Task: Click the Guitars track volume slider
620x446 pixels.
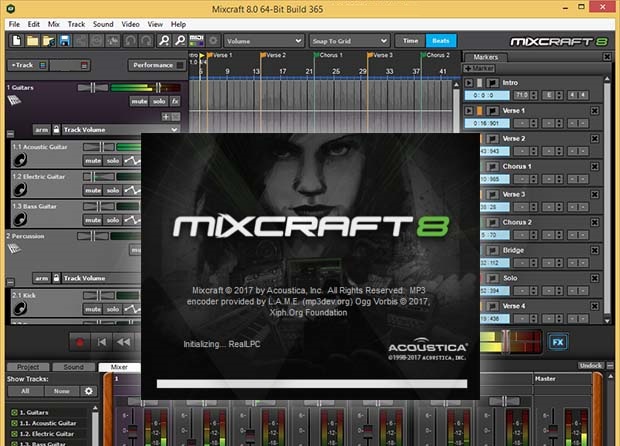Action: click(146, 87)
